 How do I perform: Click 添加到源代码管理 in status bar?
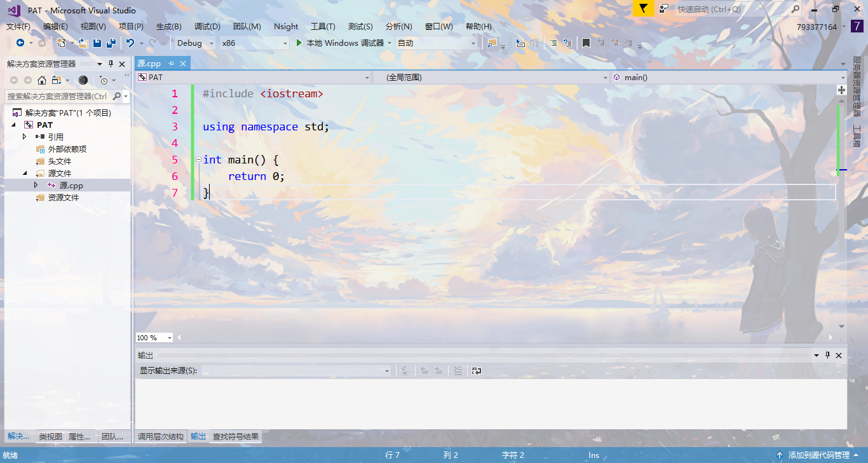(818, 455)
